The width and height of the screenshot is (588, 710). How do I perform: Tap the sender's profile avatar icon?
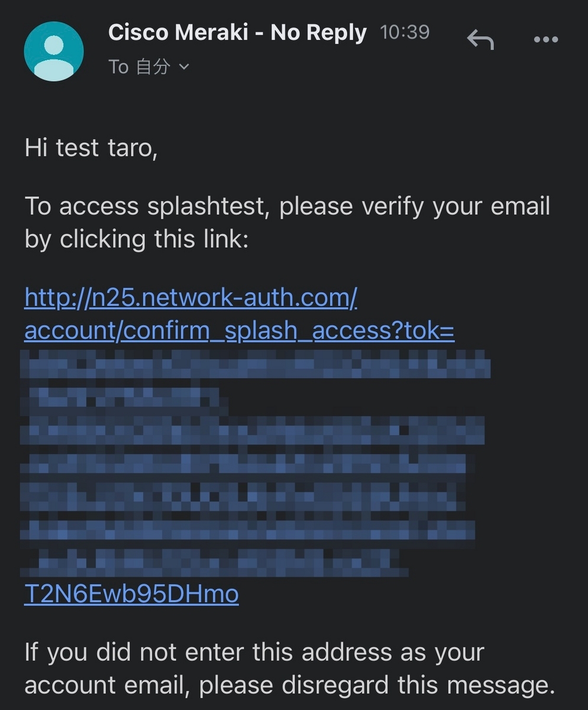(x=54, y=51)
